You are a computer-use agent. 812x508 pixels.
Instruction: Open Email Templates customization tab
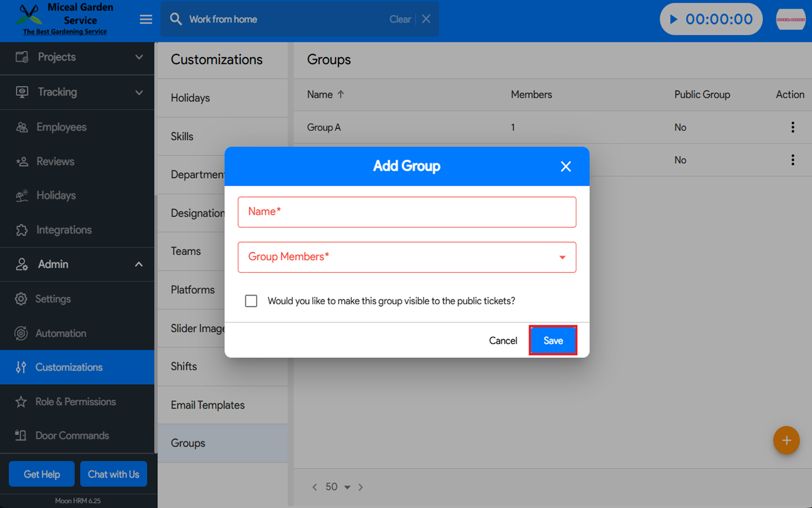click(208, 405)
